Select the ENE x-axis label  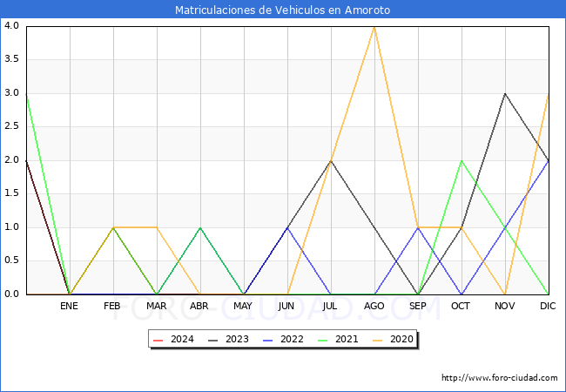point(70,307)
